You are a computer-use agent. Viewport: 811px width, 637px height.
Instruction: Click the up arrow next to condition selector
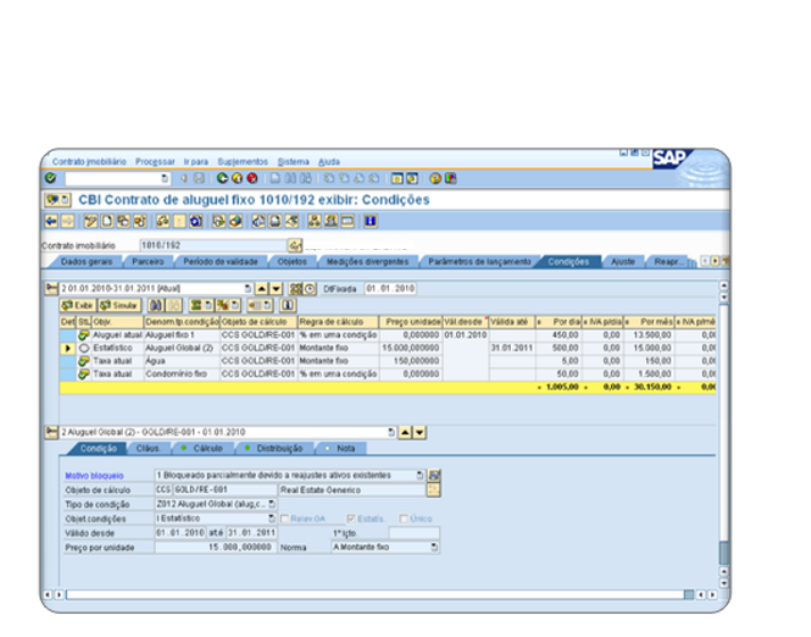click(406, 432)
